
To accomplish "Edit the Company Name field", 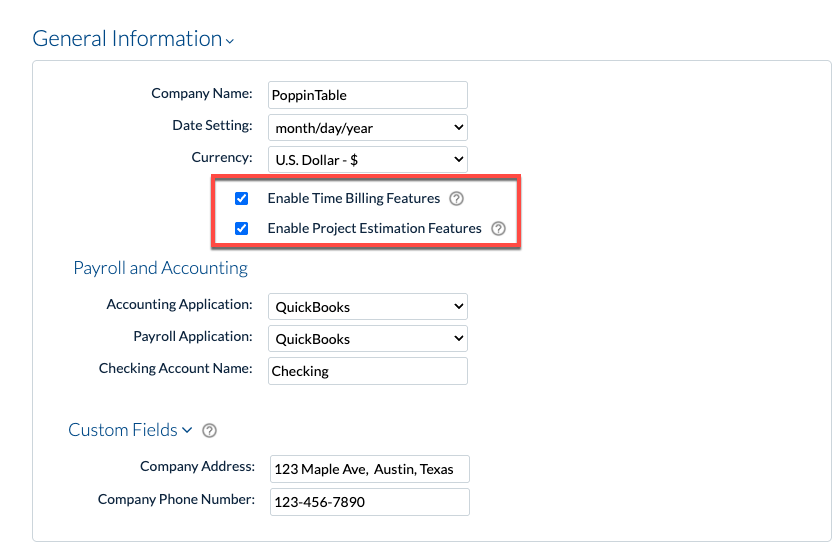I will point(368,95).
